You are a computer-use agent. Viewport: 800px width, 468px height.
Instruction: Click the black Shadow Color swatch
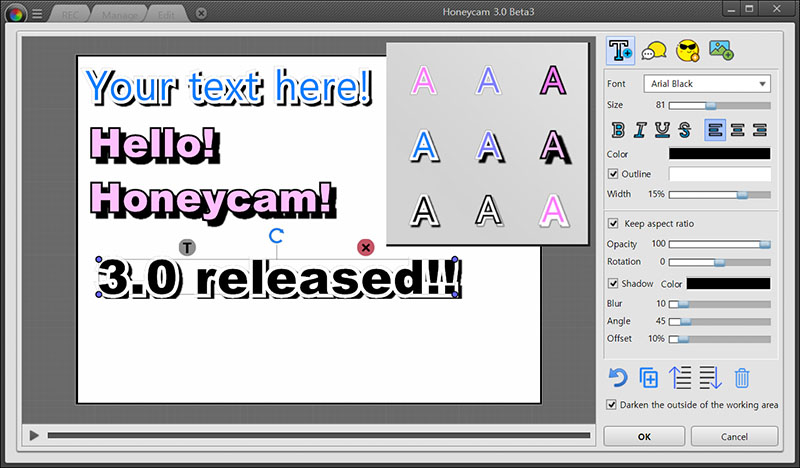(x=729, y=283)
